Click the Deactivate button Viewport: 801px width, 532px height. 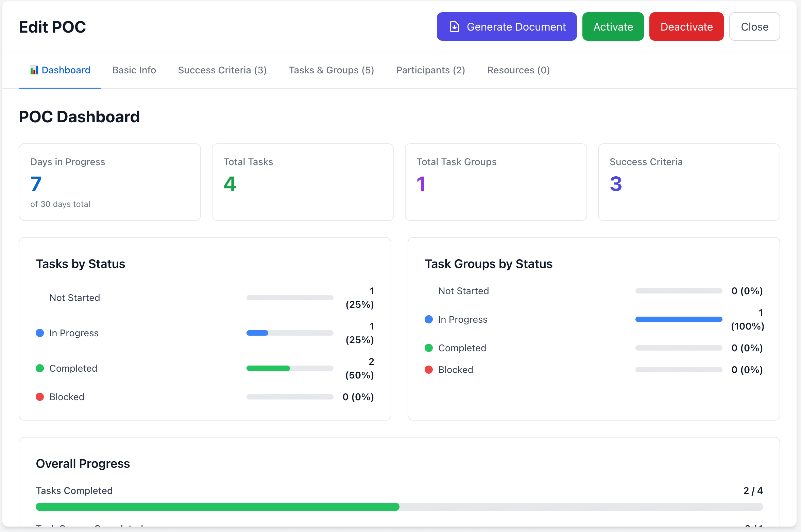click(x=686, y=26)
